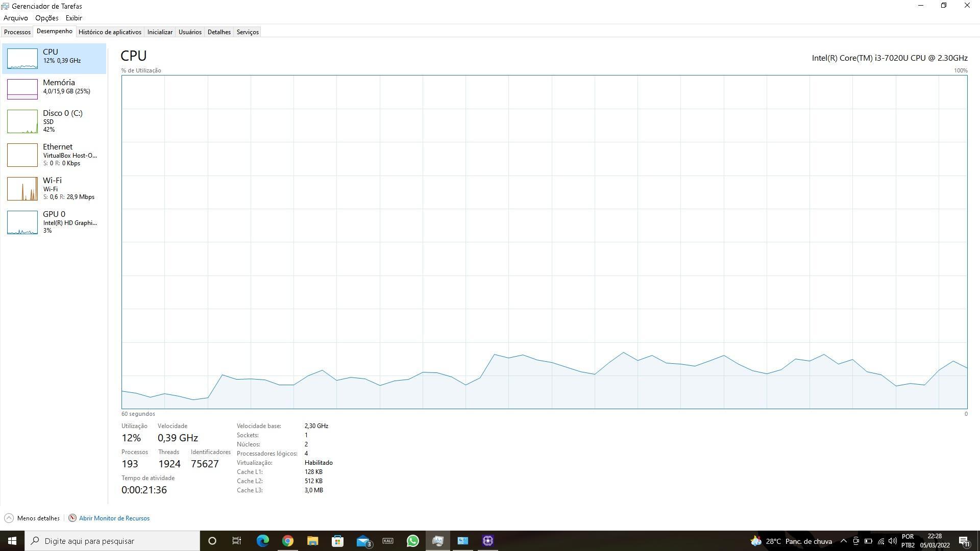The image size is (980, 551).
Task: Click the 12% utilization value
Action: coord(131,438)
